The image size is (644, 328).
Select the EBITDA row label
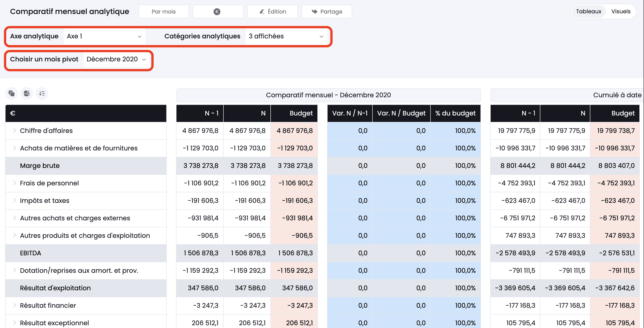click(x=30, y=253)
